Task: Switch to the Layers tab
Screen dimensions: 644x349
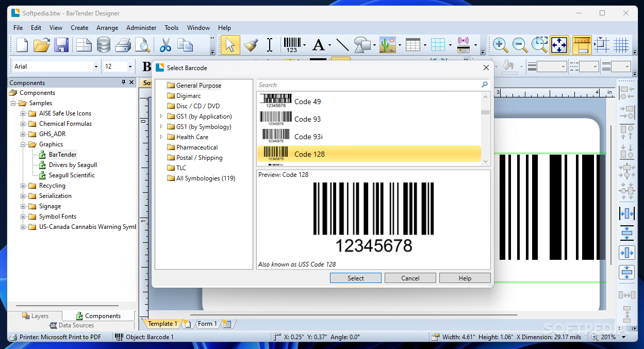Action: [35, 316]
